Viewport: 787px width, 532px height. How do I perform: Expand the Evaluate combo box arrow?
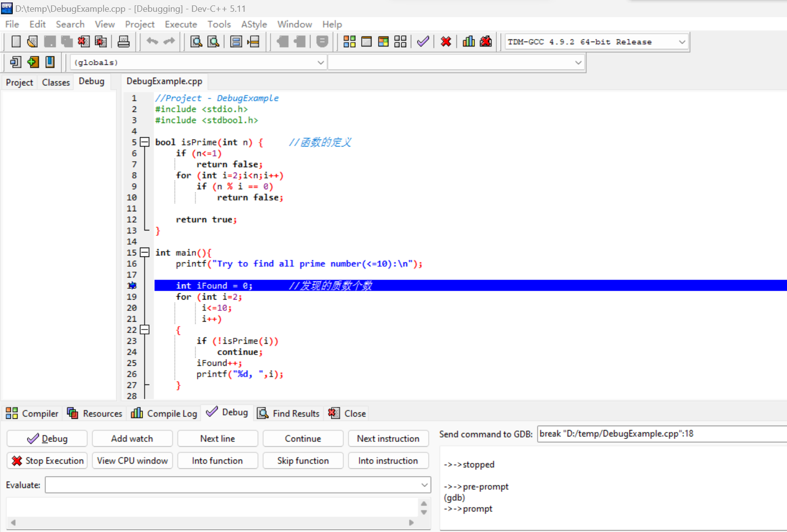424,485
